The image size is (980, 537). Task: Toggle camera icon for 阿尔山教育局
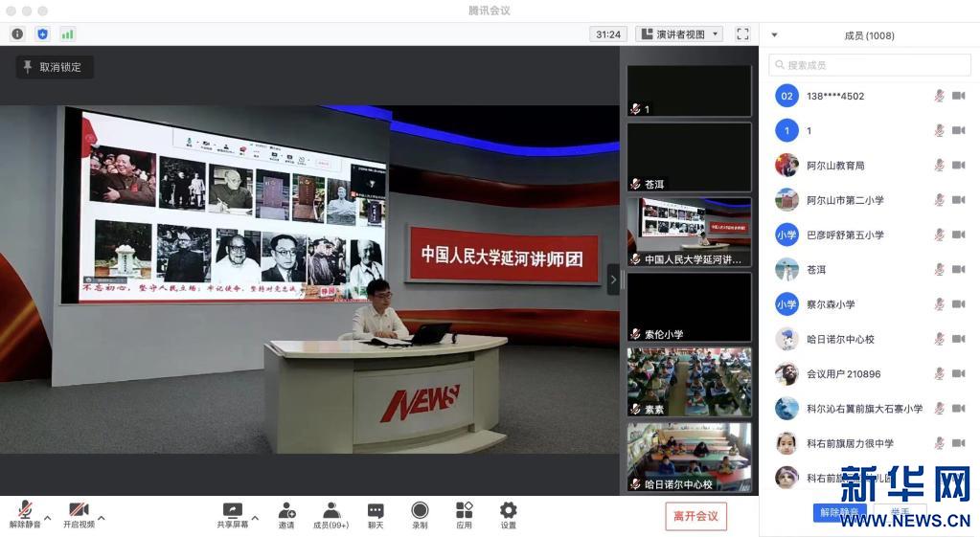coord(959,165)
